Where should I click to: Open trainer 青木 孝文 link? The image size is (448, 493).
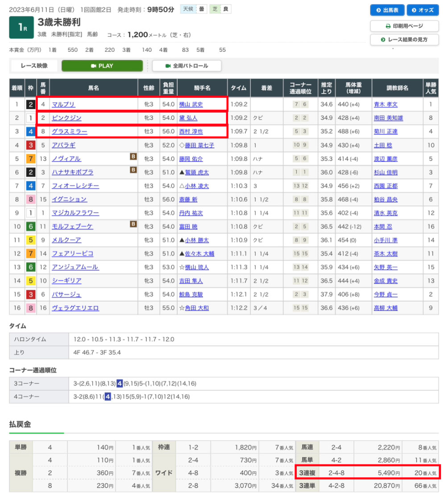coord(386,104)
